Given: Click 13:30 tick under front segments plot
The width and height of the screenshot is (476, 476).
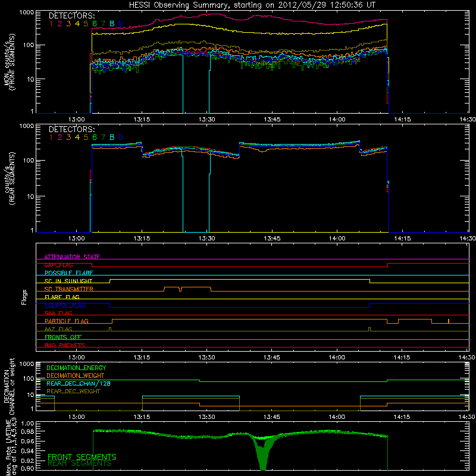Looking at the screenshot, I should pos(206,120).
